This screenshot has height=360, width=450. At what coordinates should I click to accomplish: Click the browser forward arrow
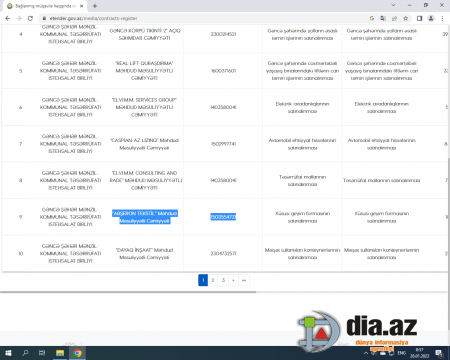point(19,18)
